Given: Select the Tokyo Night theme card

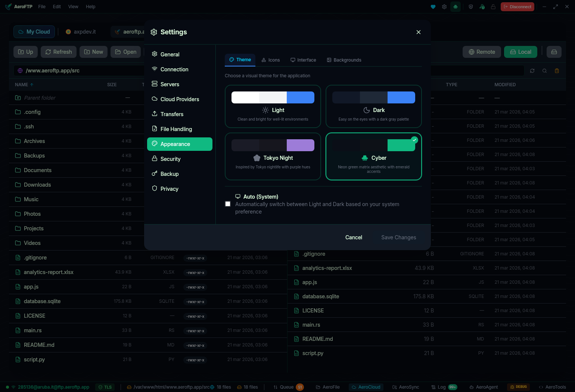Looking at the screenshot, I should point(273,156).
